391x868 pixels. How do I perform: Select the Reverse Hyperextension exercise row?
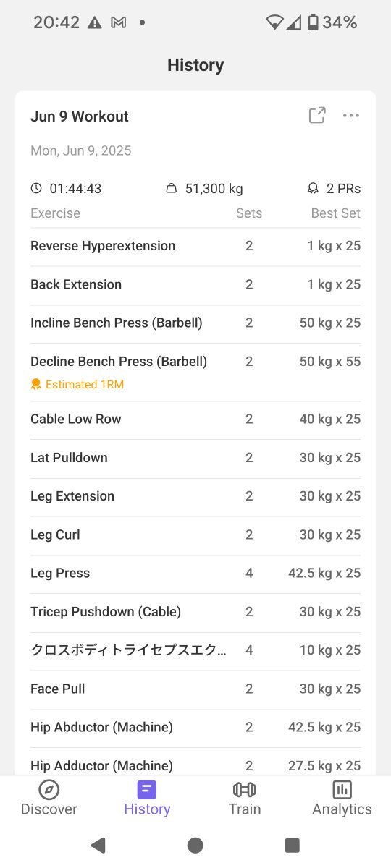195,247
